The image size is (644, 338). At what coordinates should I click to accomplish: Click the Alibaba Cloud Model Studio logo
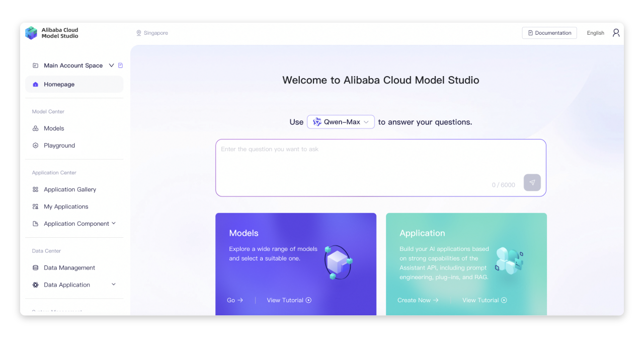(x=52, y=33)
